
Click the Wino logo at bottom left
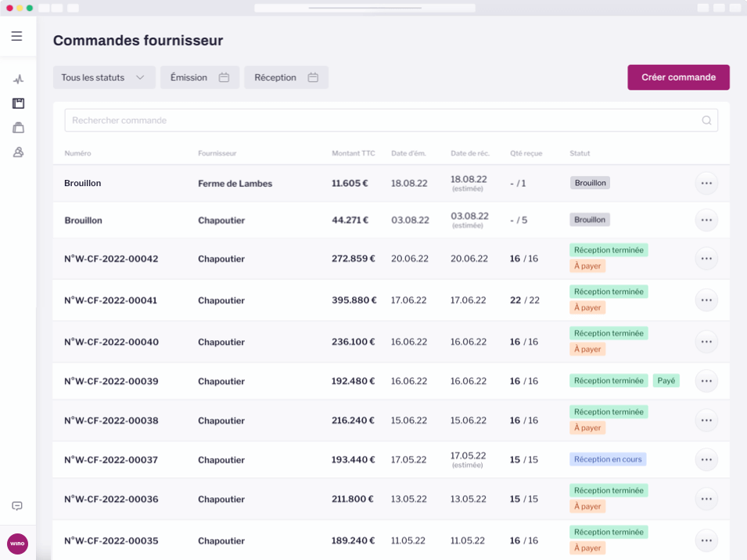(17, 543)
